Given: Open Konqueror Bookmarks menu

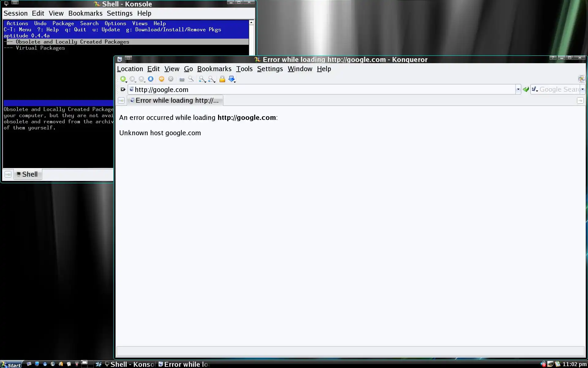Looking at the screenshot, I should click(214, 69).
